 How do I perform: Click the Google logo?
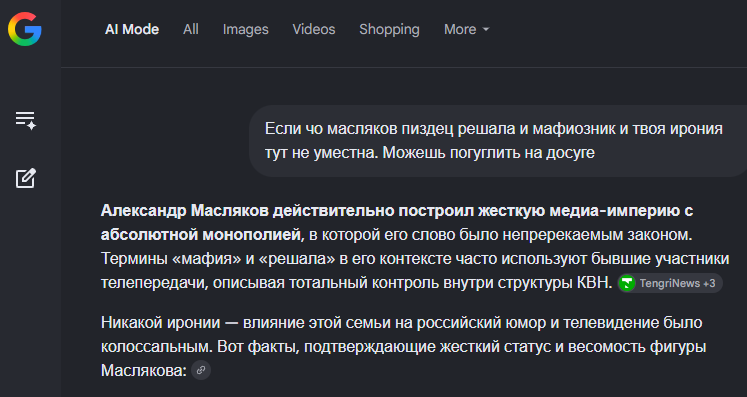(x=25, y=29)
